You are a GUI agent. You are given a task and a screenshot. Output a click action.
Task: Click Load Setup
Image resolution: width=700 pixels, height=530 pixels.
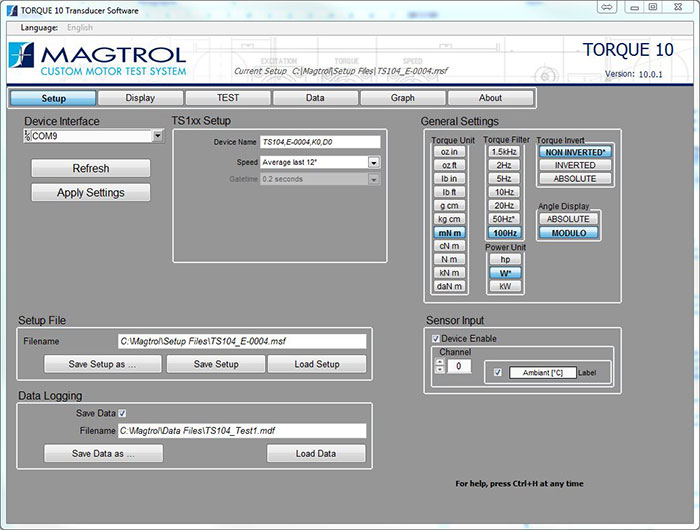point(317,364)
